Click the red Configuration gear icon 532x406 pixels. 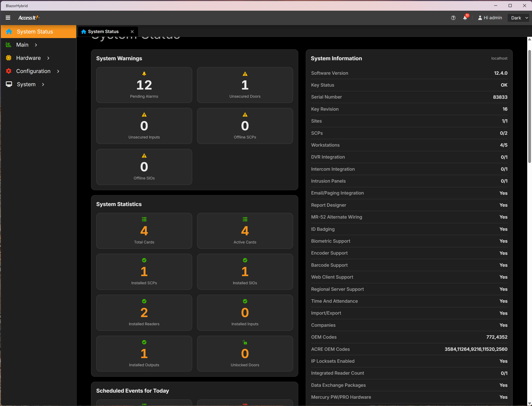(x=8, y=71)
